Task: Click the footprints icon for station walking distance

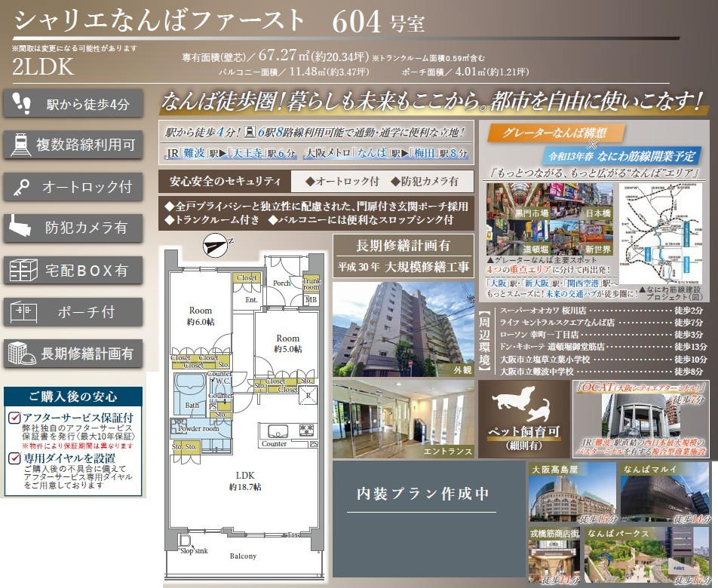Action: point(21,104)
